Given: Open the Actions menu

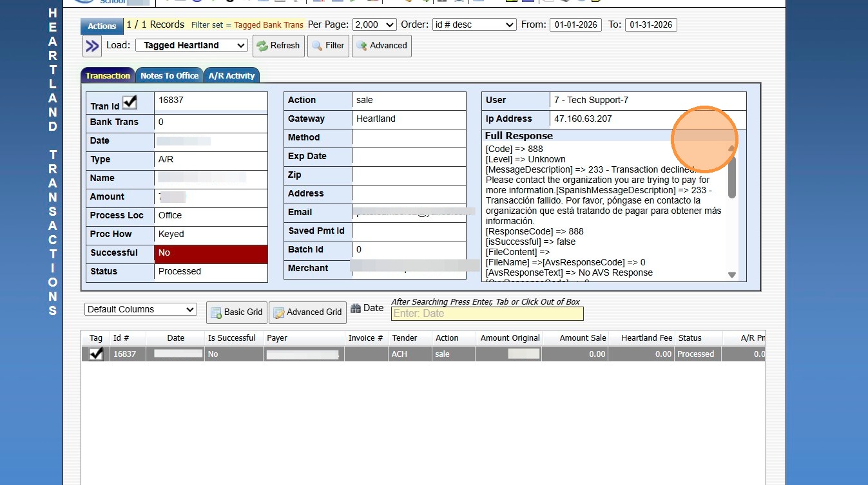Looking at the screenshot, I should pyautogui.click(x=102, y=26).
